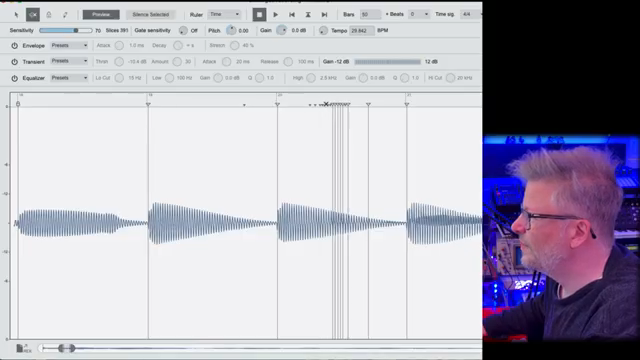640x360 pixels.
Task: Click the small dark marker between bars 19 and 20
Action: (244, 105)
